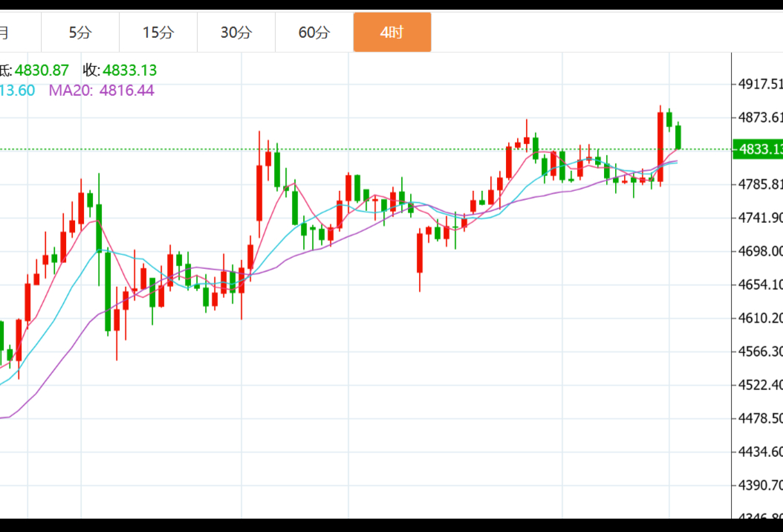
Task: Click the purple MA20 indicator label
Action: tap(71, 91)
